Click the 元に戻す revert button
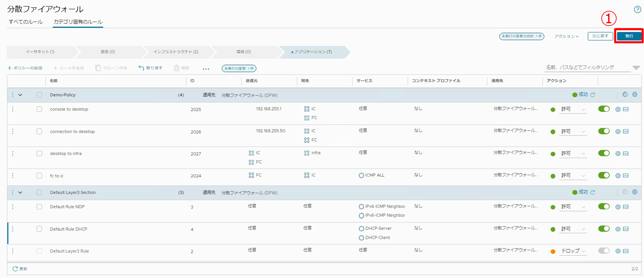 (600, 36)
